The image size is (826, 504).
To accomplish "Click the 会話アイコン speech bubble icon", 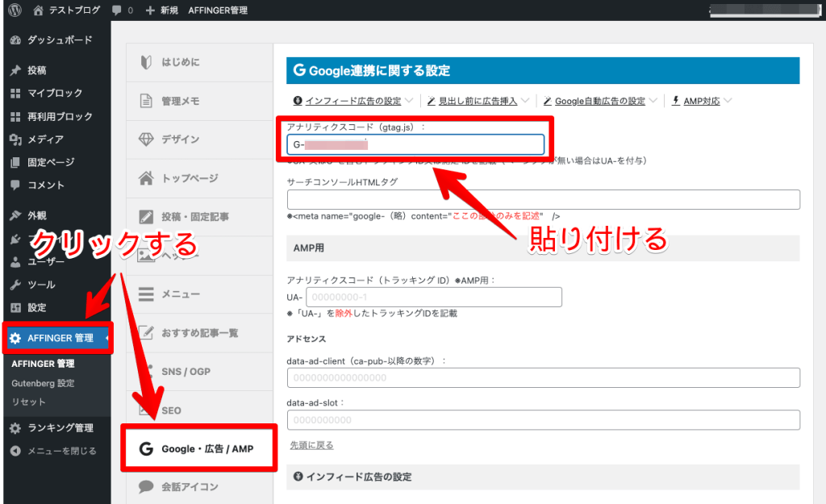I will pyautogui.click(x=146, y=486).
